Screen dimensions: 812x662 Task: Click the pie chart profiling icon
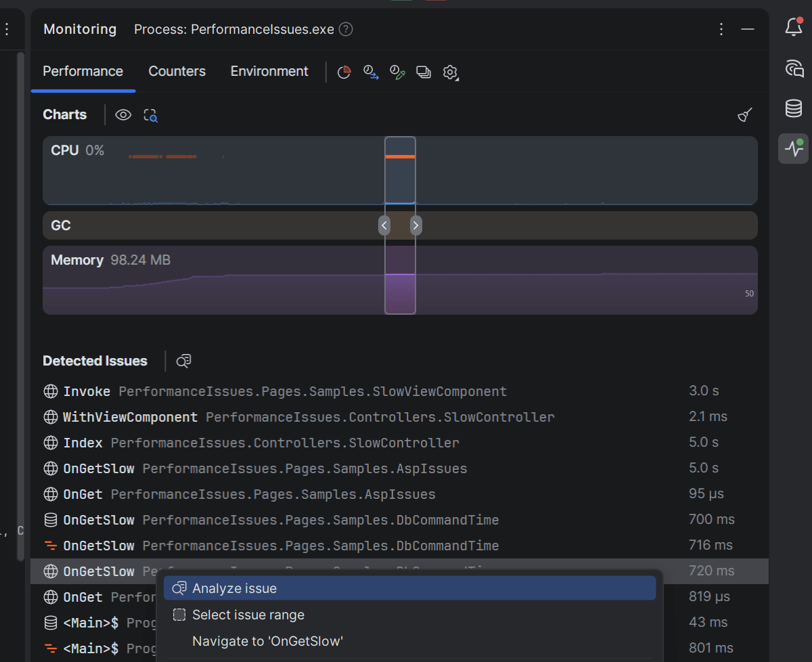(344, 72)
